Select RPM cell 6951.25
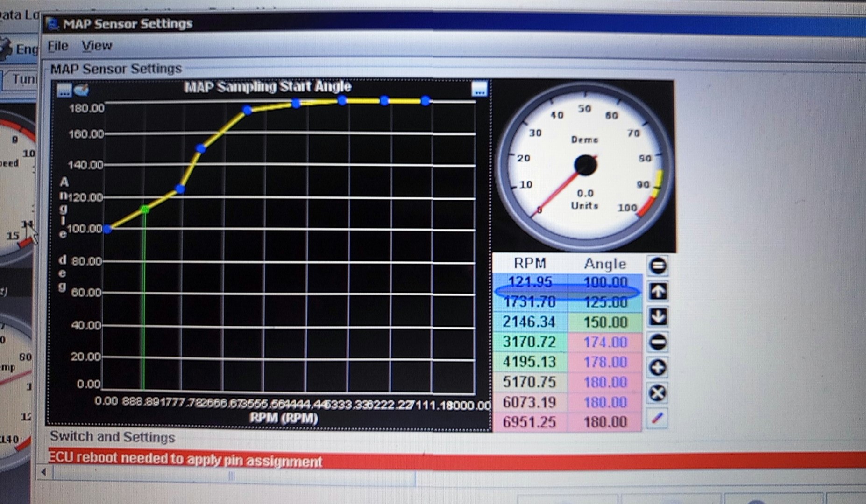Image resolution: width=866 pixels, height=504 pixels. pyautogui.click(x=530, y=422)
